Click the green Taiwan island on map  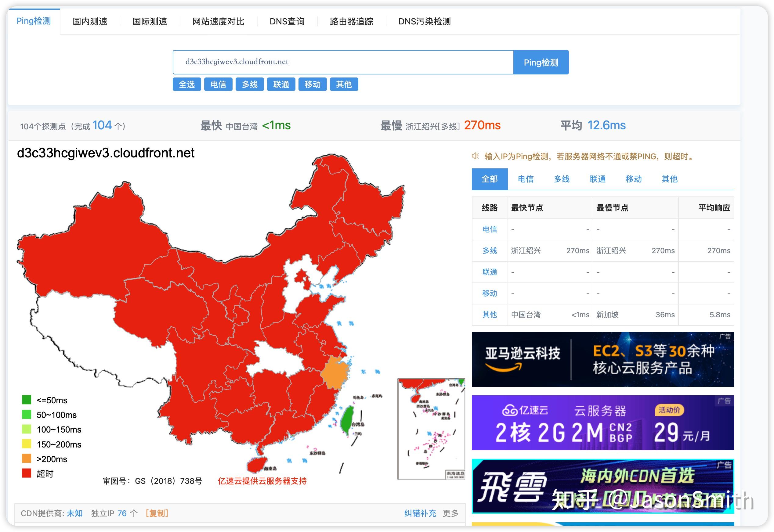point(347,421)
